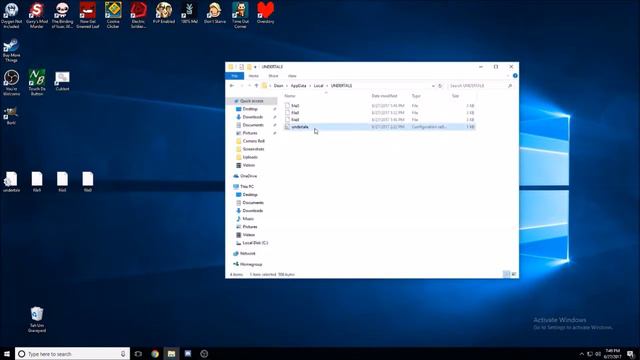Select The Binding of Isaac shortcut
The height and width of the screenshot is (360, 640).
coord(62,15)
